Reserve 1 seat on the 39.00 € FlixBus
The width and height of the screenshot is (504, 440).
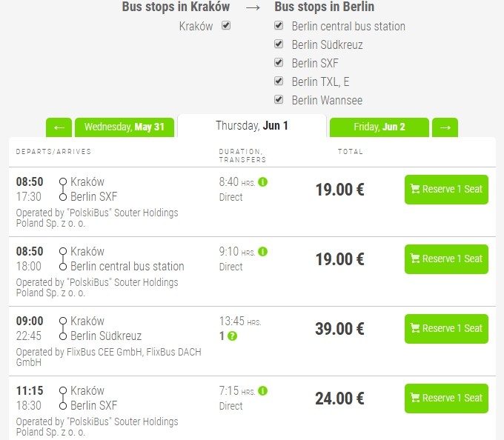446,329
